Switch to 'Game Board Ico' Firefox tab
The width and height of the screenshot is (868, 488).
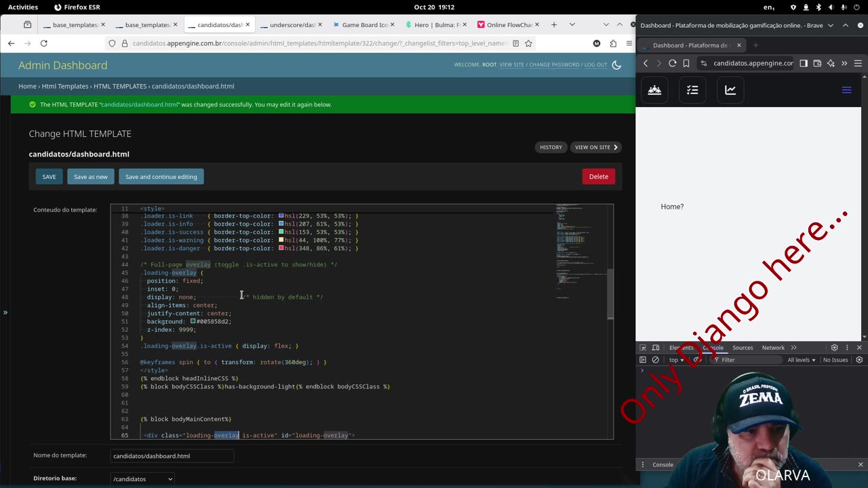365,25
